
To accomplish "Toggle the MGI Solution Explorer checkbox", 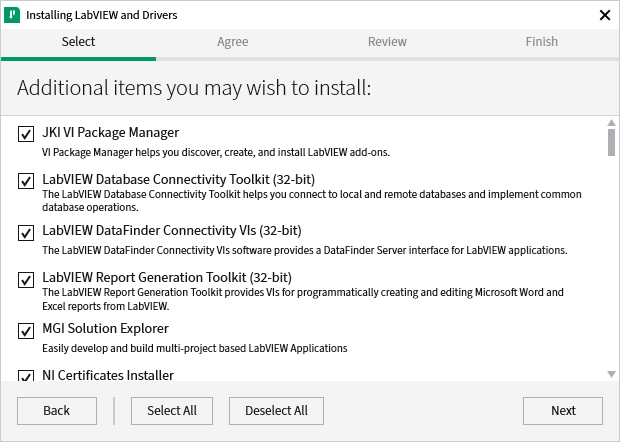I will click(26, 330).
